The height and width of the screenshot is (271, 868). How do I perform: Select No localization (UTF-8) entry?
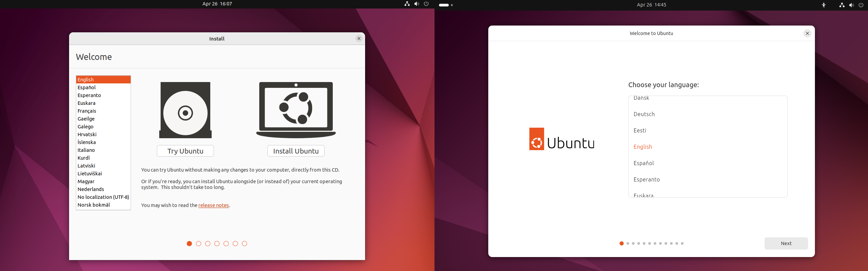103,197
